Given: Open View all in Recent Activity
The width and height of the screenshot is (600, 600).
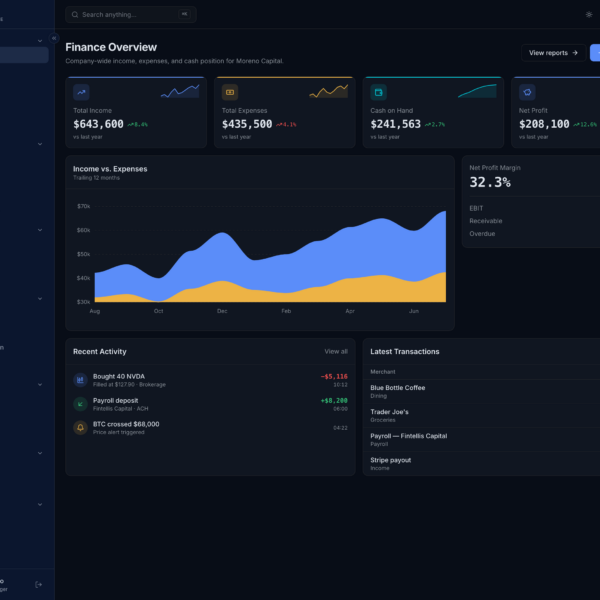Looking at the screenshot, I should [x=336, y=351].
